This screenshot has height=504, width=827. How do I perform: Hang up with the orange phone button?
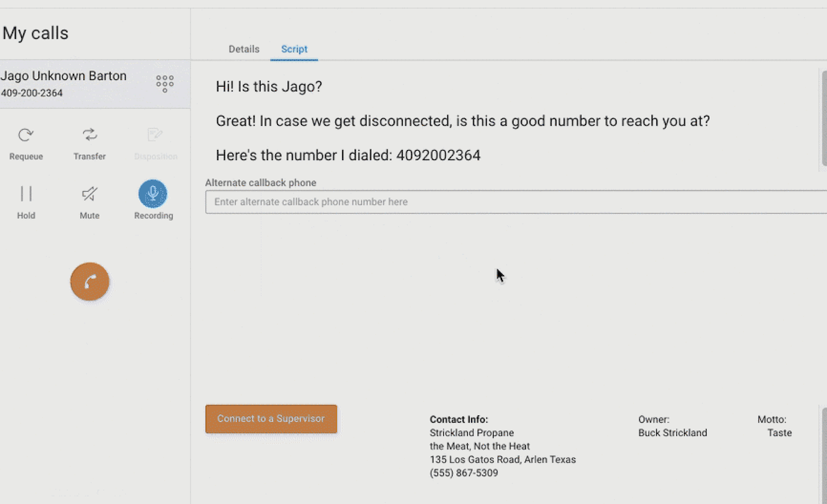(x=90, y=282)
